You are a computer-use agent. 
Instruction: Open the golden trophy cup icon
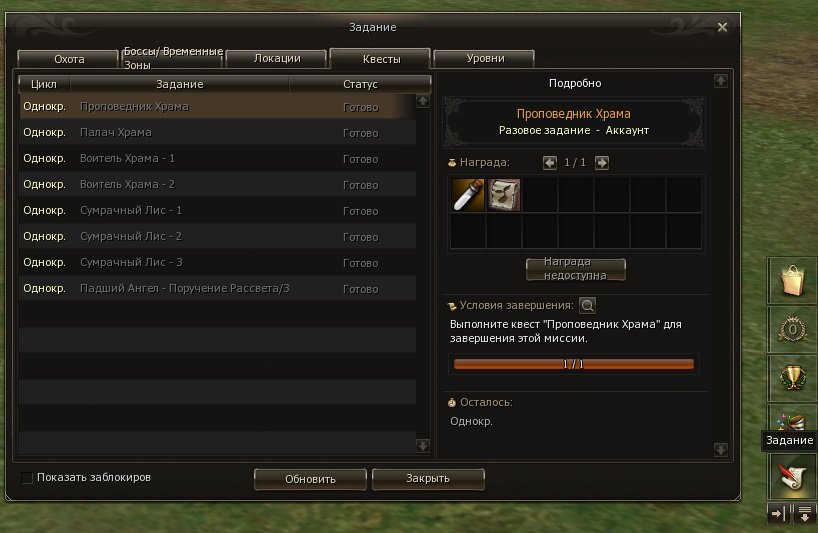coord(792,378)
